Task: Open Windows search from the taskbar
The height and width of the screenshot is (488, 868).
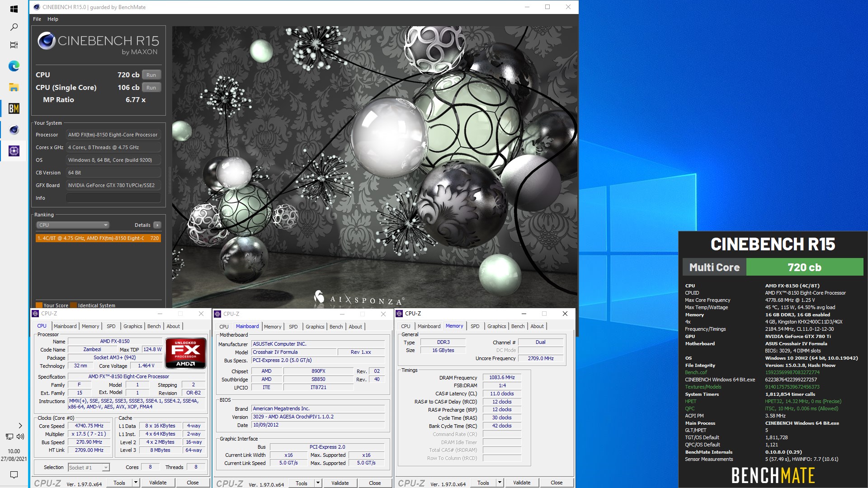Action: click(x=14, y=27)
